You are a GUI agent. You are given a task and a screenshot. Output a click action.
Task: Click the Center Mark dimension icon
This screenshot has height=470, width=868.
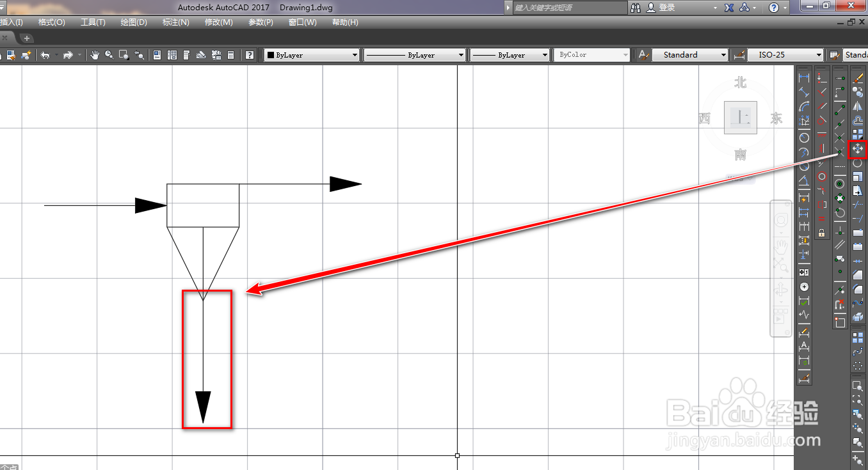804,287
